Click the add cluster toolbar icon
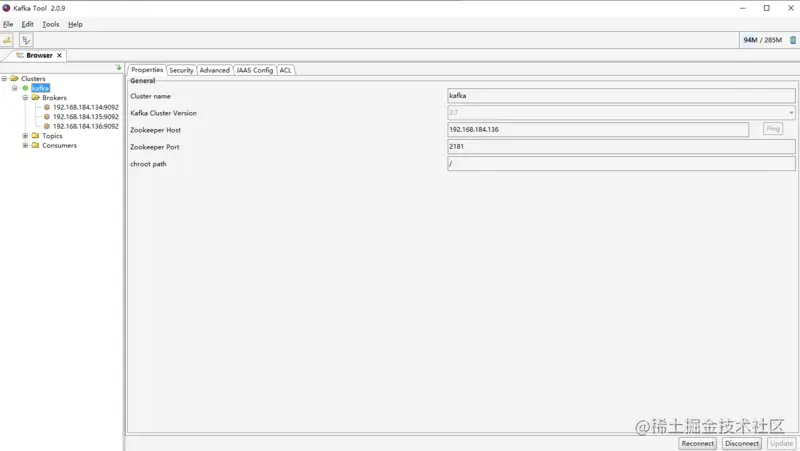This screenshot has width=800, height=451. tap(7, 40)
